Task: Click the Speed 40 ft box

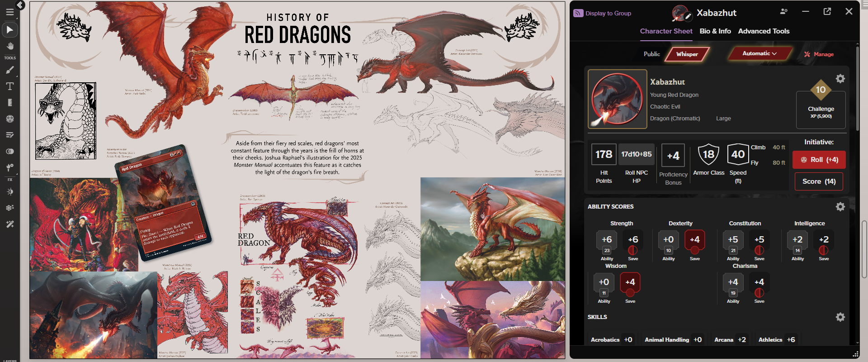Action: pyautogui.click(x=738, y=155)
